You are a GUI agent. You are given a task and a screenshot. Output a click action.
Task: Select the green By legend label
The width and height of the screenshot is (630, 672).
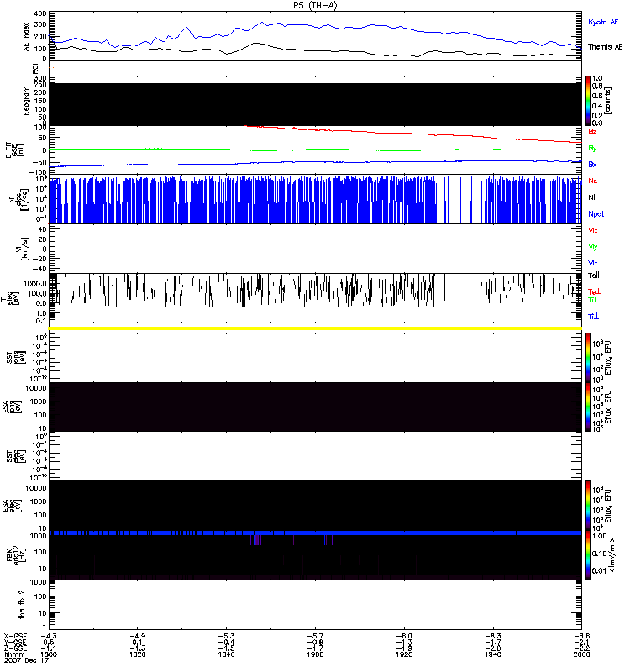click(592, 149)
